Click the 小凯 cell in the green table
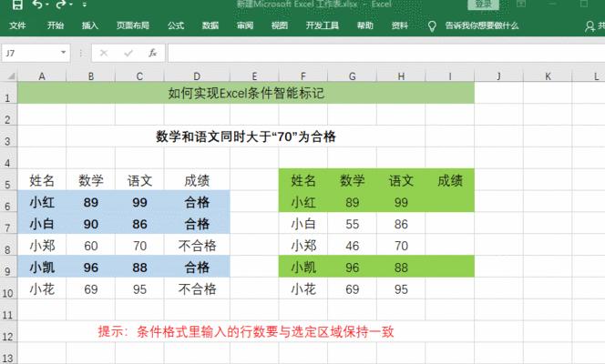 click(303, 268)
